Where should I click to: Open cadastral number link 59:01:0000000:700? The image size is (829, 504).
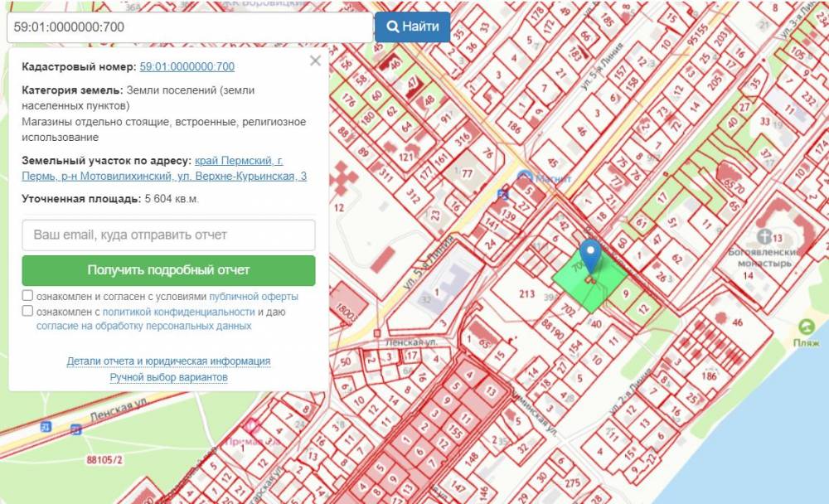tap(187, 67)
